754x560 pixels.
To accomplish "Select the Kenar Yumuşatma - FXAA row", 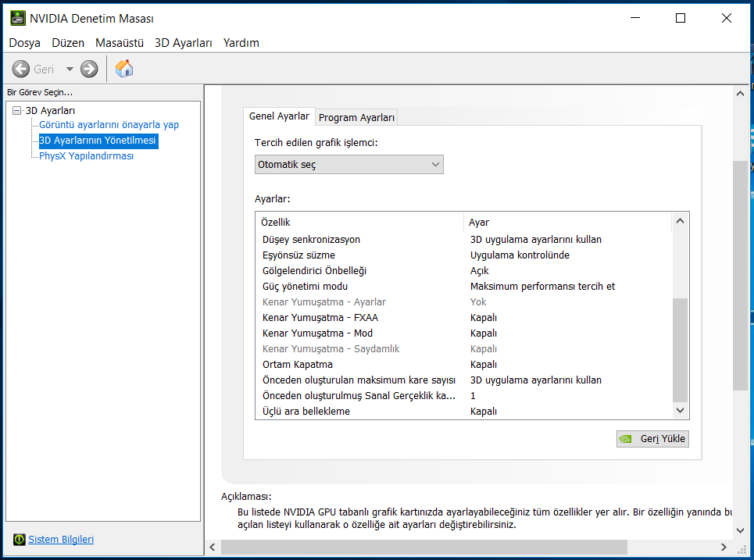I will click(464, 318).
